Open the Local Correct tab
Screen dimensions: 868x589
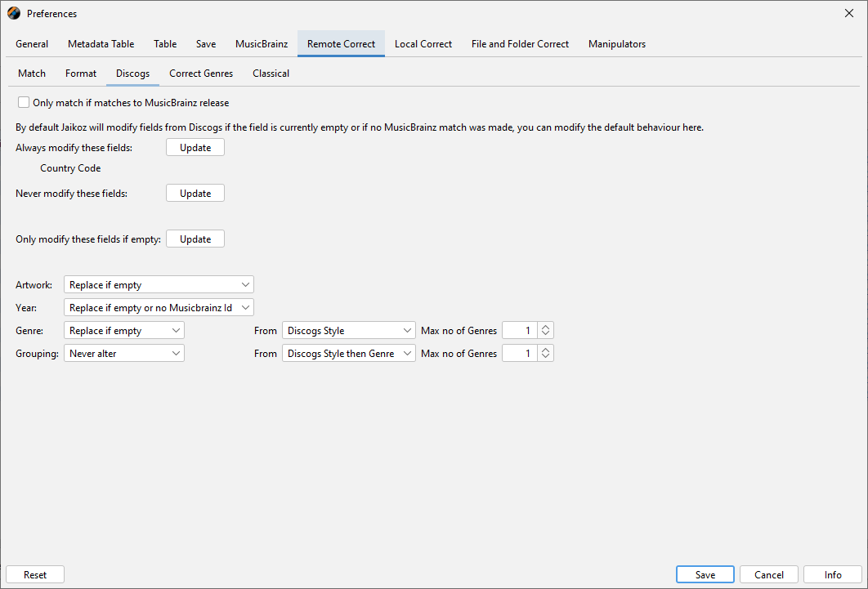click(x=423, y=44)
